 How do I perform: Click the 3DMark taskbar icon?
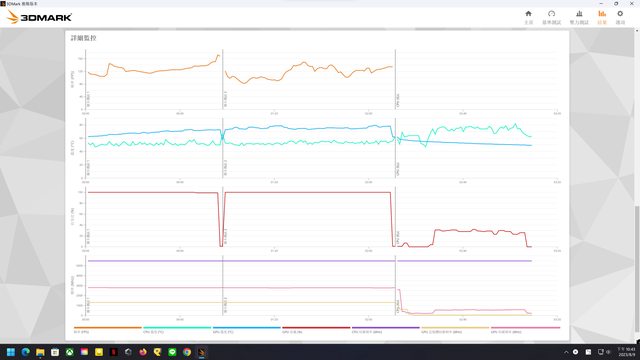click(x=202, y=352)
